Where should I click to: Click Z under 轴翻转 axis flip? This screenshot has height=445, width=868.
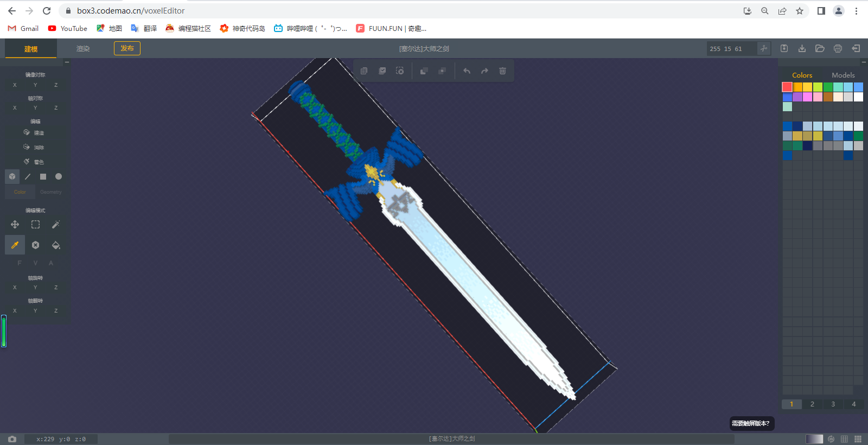coord(56,311)
